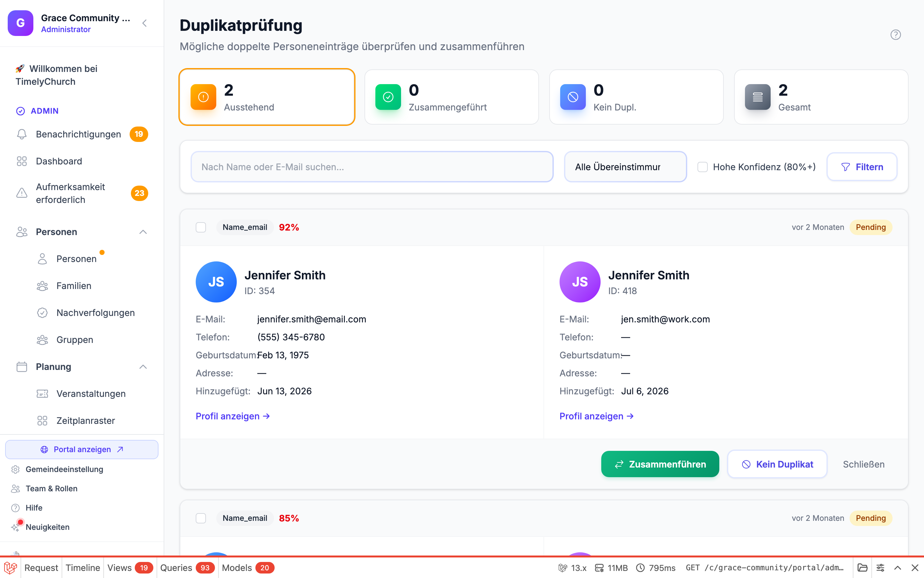Select the Zusammengeführt stat card
The width and height of the screenshot is (924, 578).
[452, 97]
